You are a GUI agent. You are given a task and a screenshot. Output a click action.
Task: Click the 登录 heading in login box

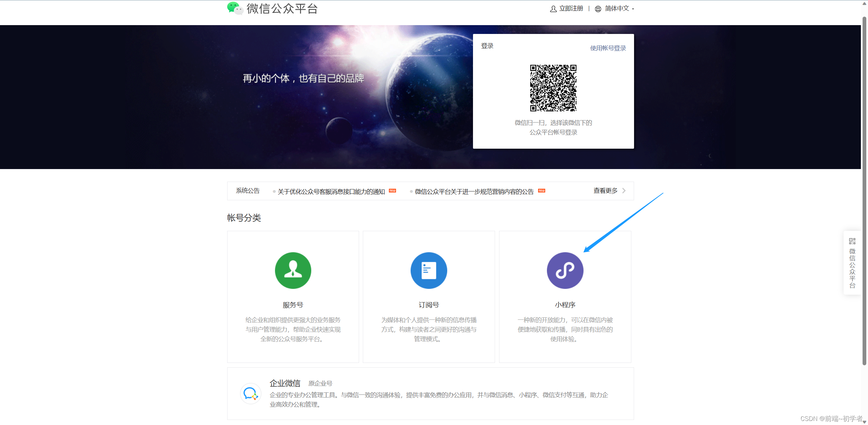[x=487, y=46]
